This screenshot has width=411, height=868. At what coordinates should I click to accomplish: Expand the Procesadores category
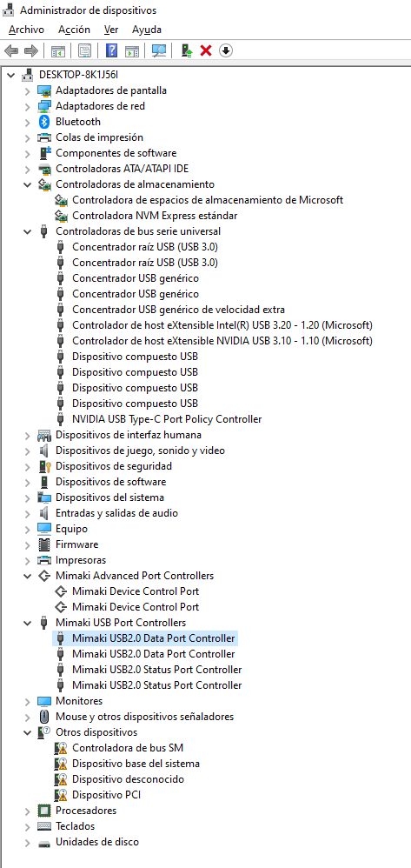coord(27,811)
